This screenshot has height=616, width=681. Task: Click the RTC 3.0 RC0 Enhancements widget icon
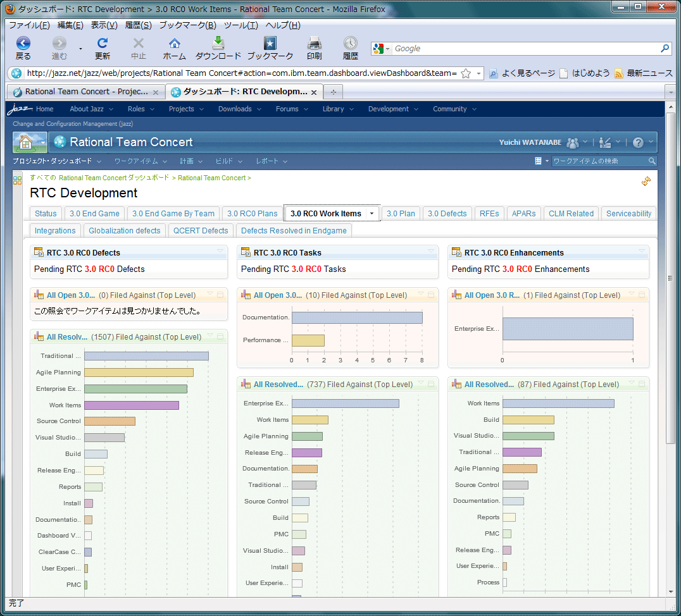[x=456, y=252]
